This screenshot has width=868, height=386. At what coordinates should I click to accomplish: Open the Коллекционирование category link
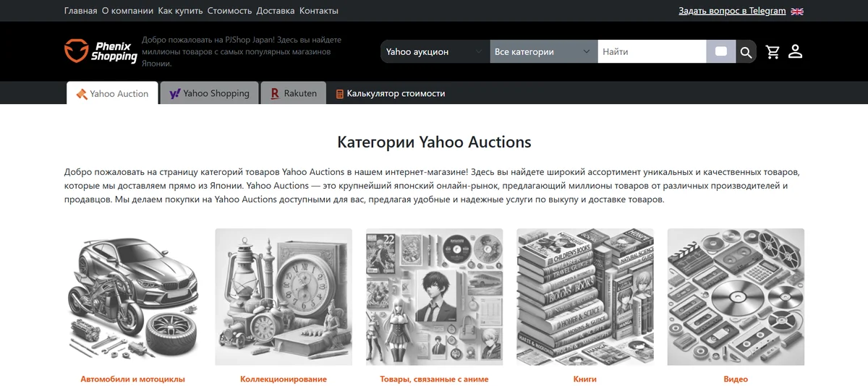click(x=284, y=379)
